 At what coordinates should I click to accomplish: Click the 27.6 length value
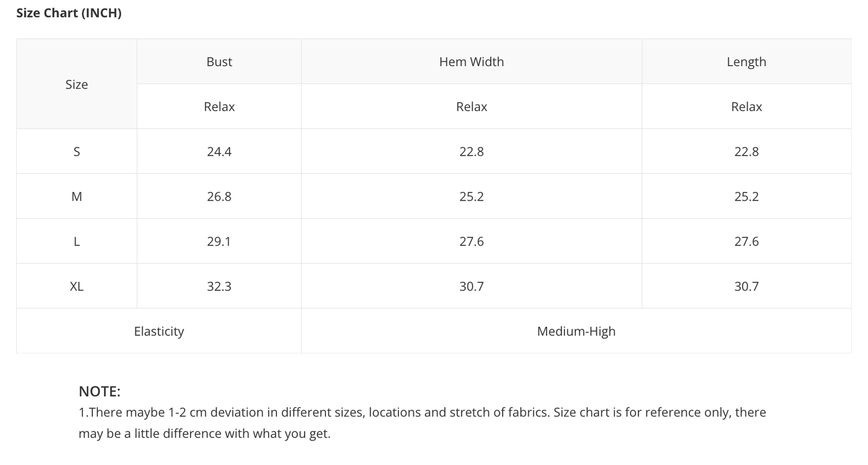(x=747, y=241)
